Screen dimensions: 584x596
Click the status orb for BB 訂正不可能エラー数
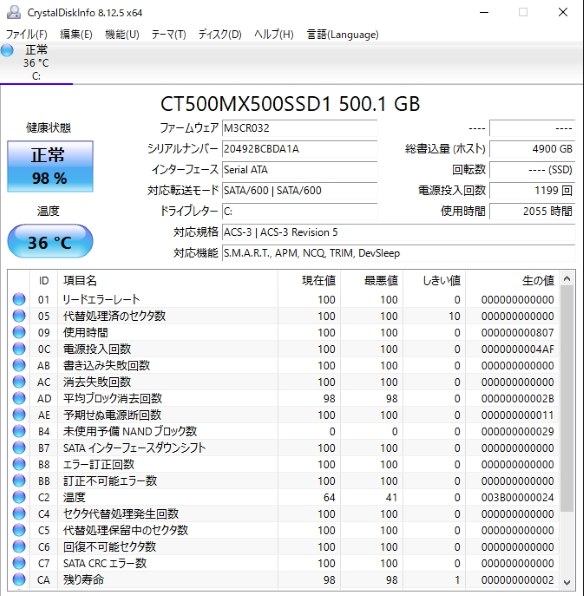19,481
